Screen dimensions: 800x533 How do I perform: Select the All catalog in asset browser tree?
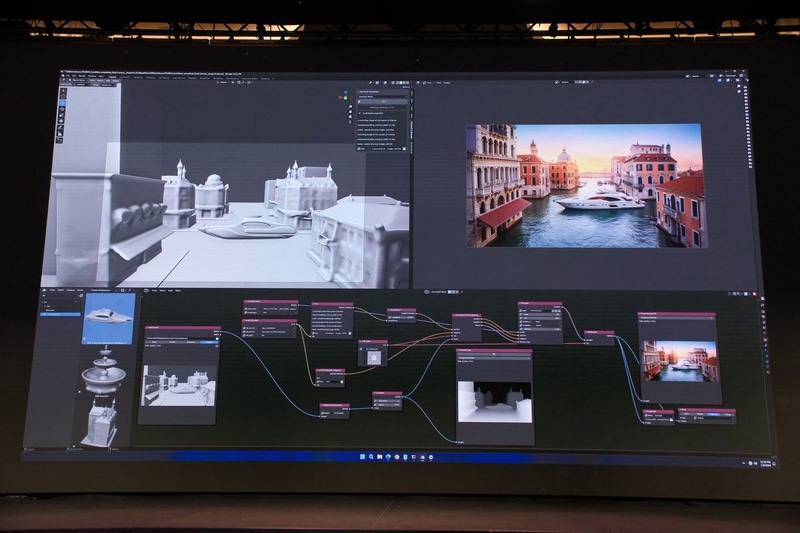coord(47,302)
